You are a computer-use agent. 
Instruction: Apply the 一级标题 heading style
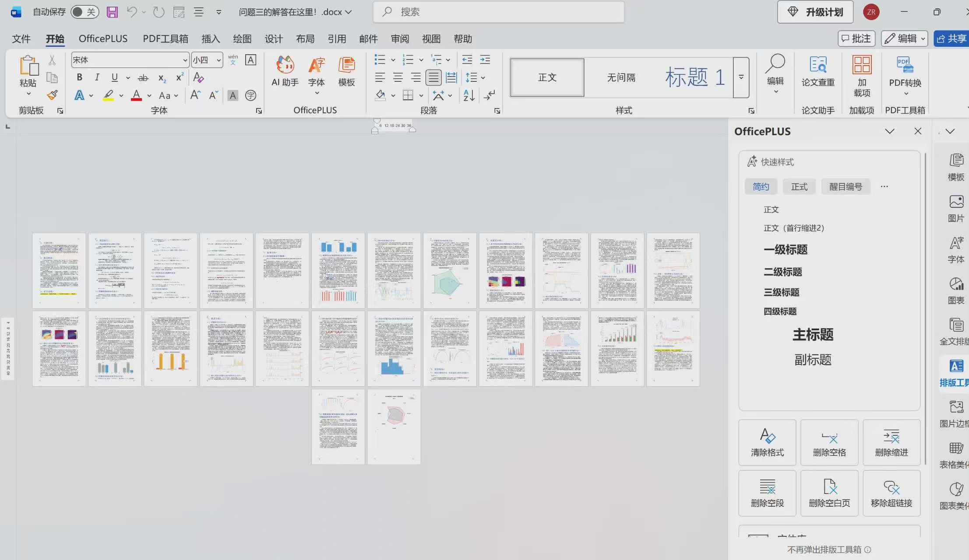pyautogui.click(x=786, y=249)
